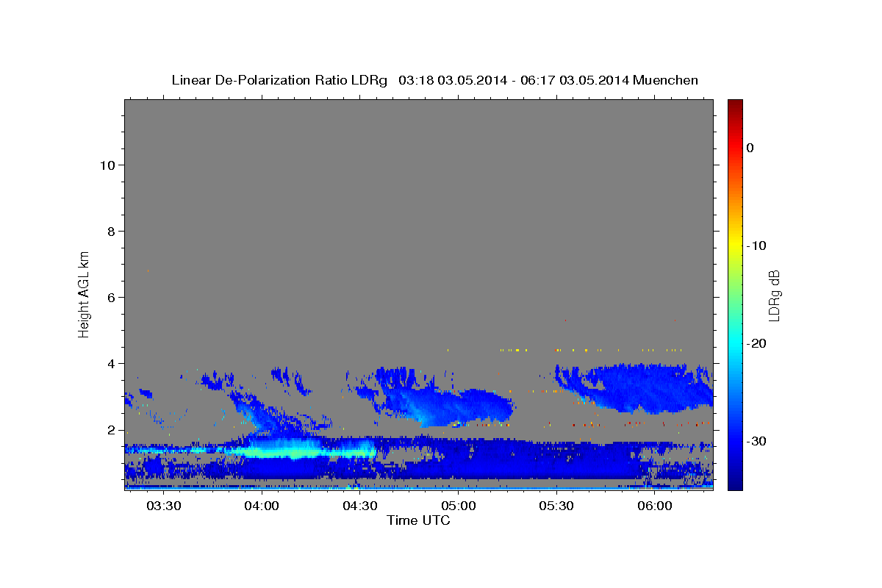Screen dimensions: 882x588
Task: Click the height tick label 6
Action: [110, 298]
